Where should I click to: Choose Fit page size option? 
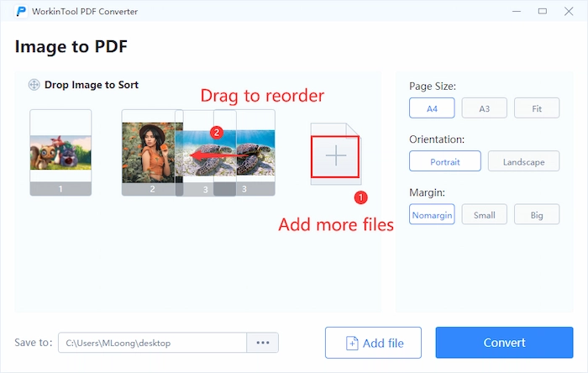[537, 108]
